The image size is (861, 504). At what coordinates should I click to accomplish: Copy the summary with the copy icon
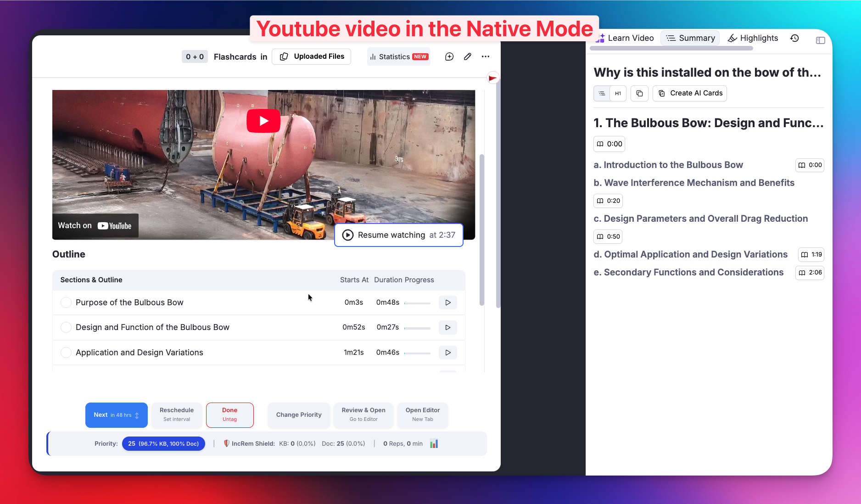click(x=639, y=93)
